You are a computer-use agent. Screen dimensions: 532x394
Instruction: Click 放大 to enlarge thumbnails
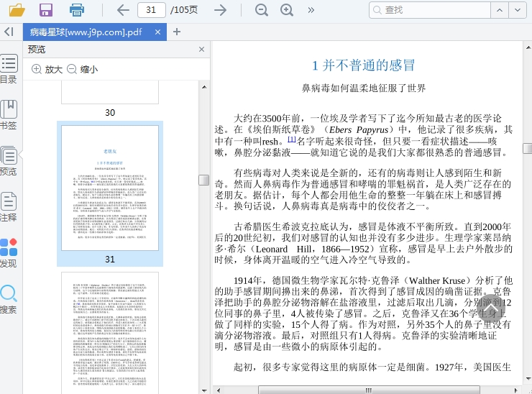(x=47, y=70)
